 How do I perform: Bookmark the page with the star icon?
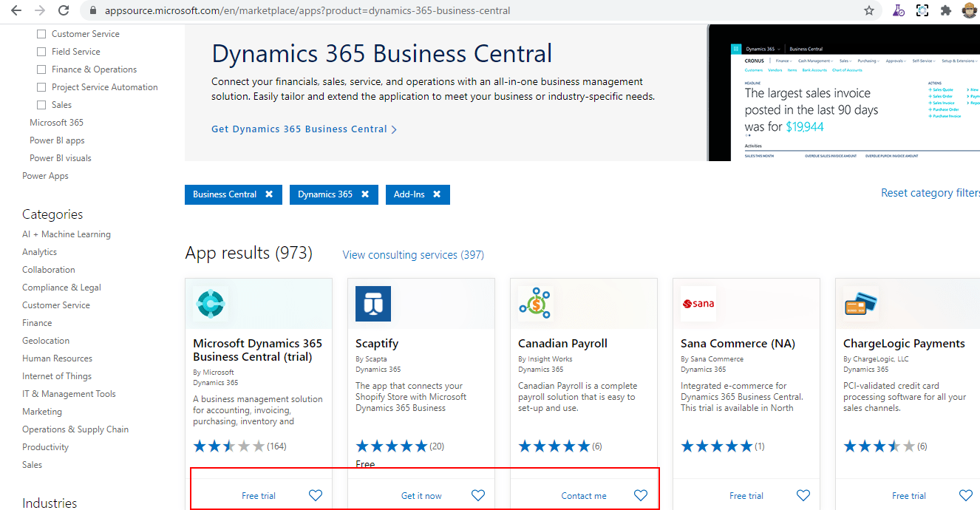point(869,10)
